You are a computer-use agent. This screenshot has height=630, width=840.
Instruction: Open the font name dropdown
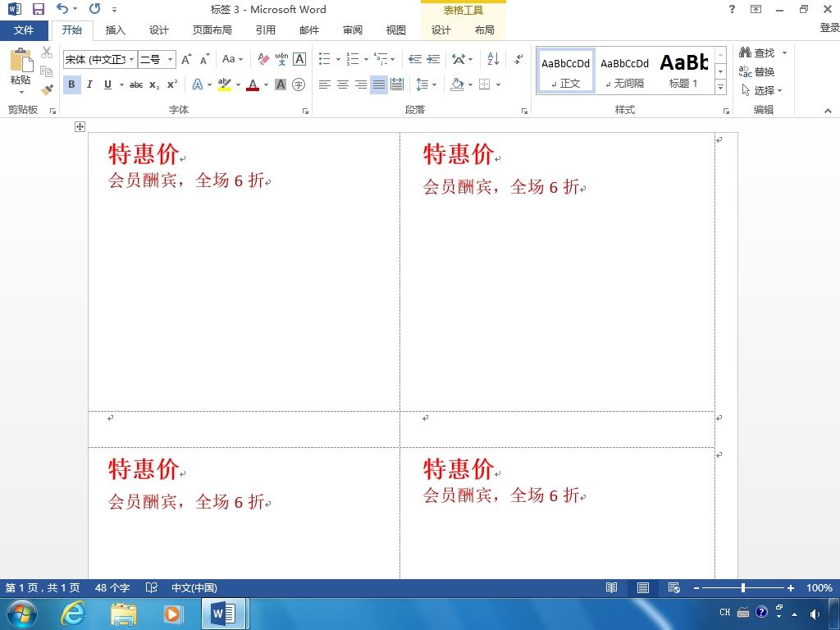tap(132, 59)
